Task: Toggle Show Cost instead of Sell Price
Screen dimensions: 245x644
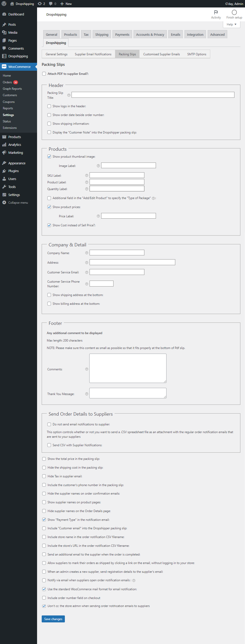Action: pos(49,225)
